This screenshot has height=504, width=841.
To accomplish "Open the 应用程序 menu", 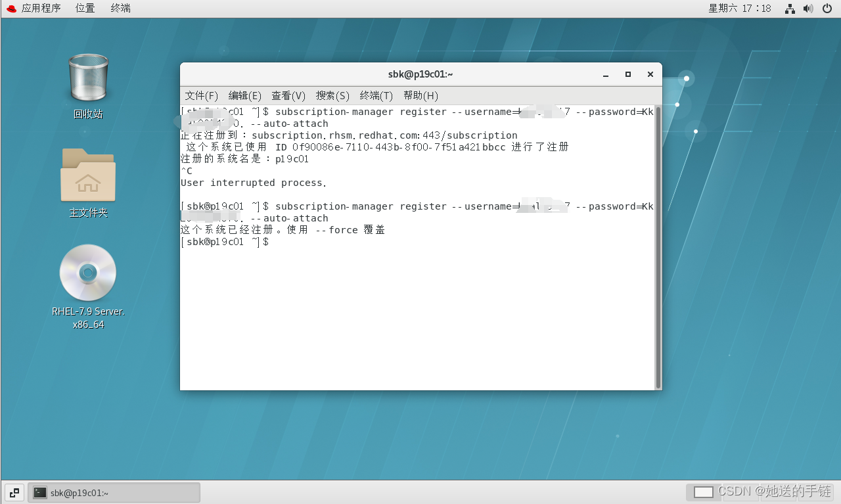I will (x=41, y=9).
